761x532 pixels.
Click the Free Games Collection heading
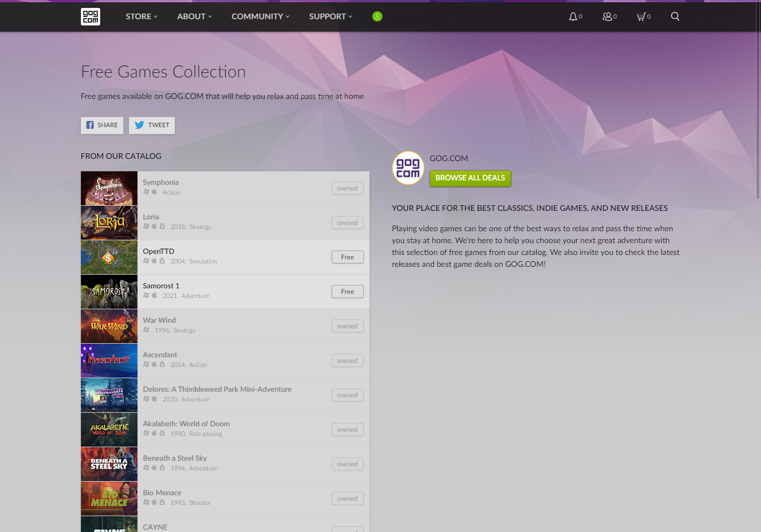pyautogui.click(x=164, y=72)
